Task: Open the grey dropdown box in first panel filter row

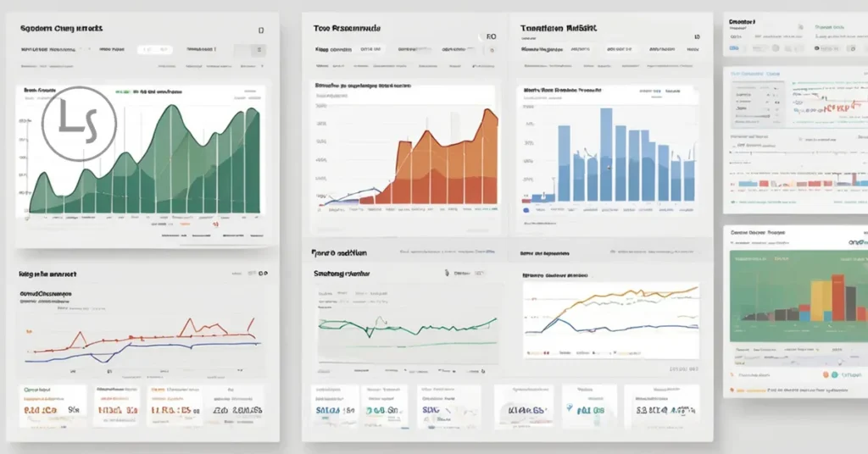Action: coord(250,50)
